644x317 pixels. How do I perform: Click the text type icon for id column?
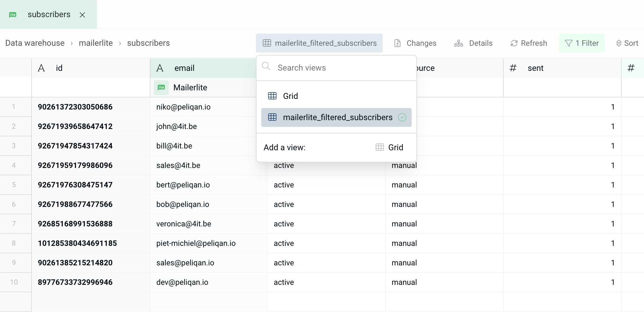click(41, 68)
